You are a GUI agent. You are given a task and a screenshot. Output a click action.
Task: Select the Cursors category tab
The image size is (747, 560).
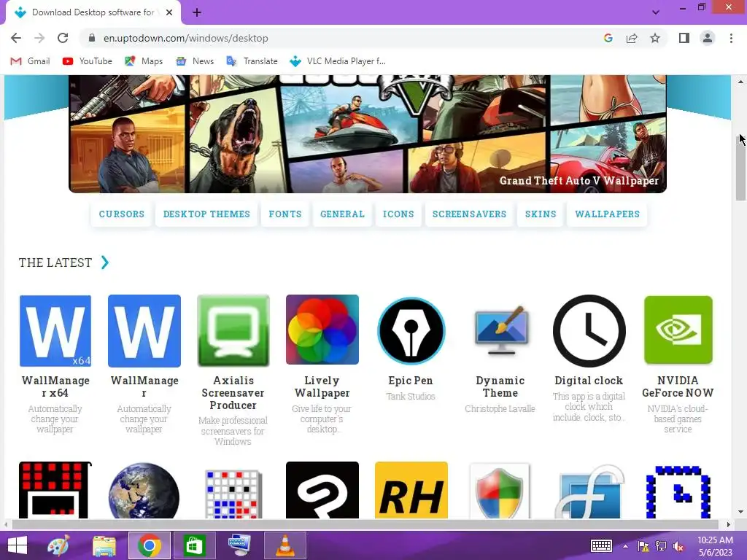click(x=122, y=214)
